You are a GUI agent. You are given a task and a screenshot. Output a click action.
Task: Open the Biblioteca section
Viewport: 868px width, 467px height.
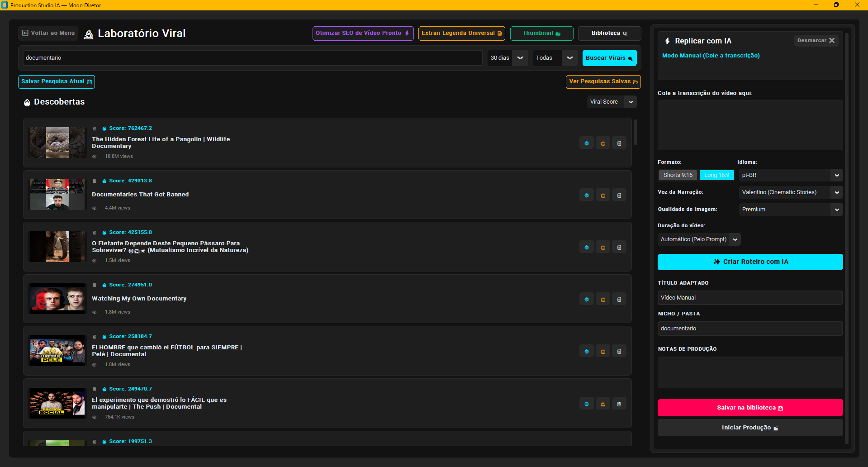(609, 33)
